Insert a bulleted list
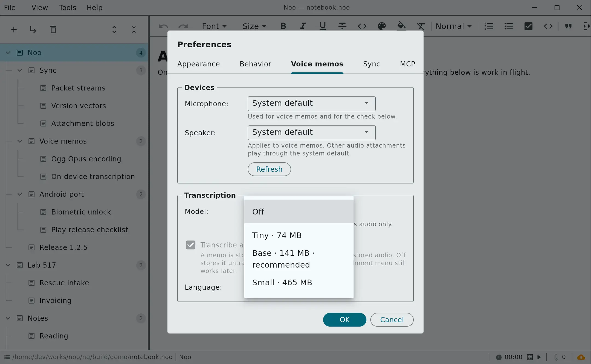 (x=509, y=26)
